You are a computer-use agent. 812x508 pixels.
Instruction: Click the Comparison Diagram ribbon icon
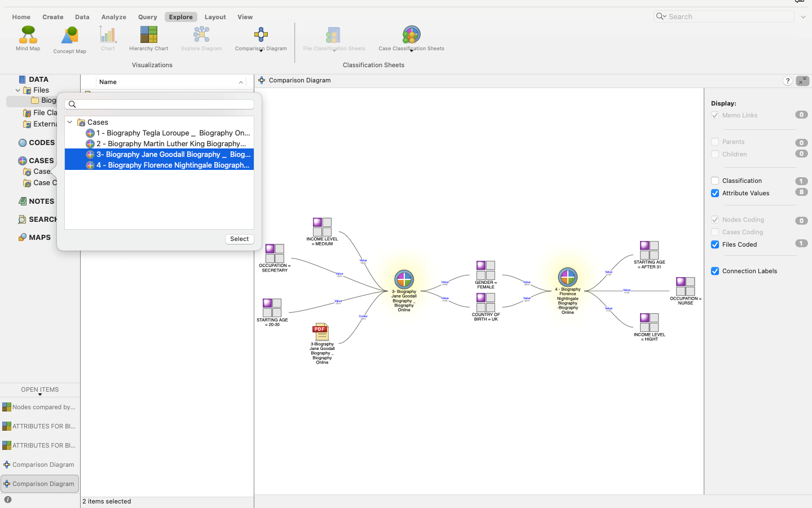[x=261, y=38]
